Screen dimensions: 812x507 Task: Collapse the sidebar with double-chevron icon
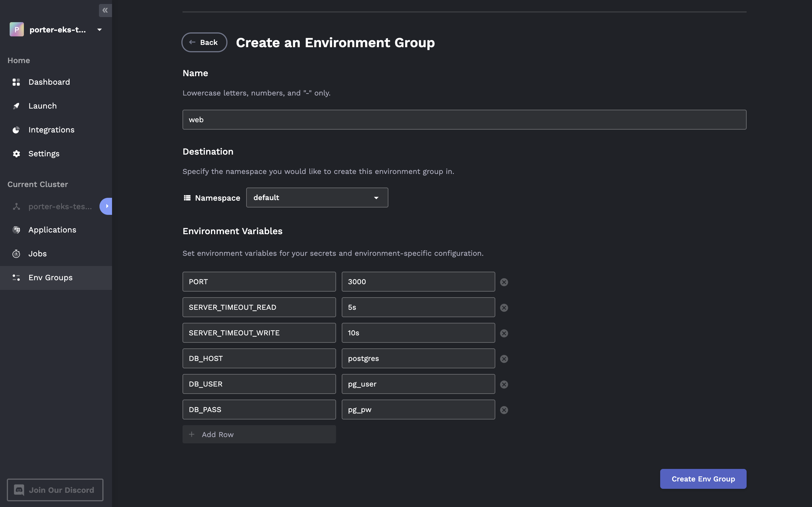pyautogui.click(x=105, y=11)
